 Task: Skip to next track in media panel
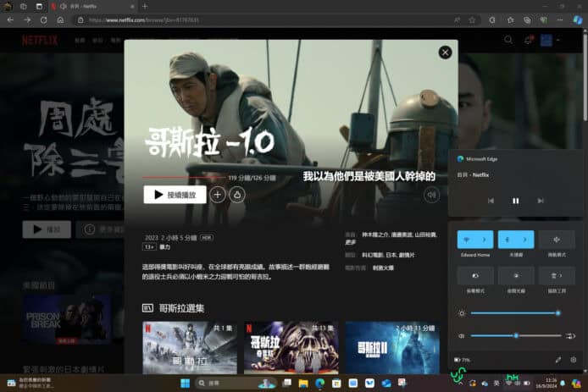coord(541,201)
